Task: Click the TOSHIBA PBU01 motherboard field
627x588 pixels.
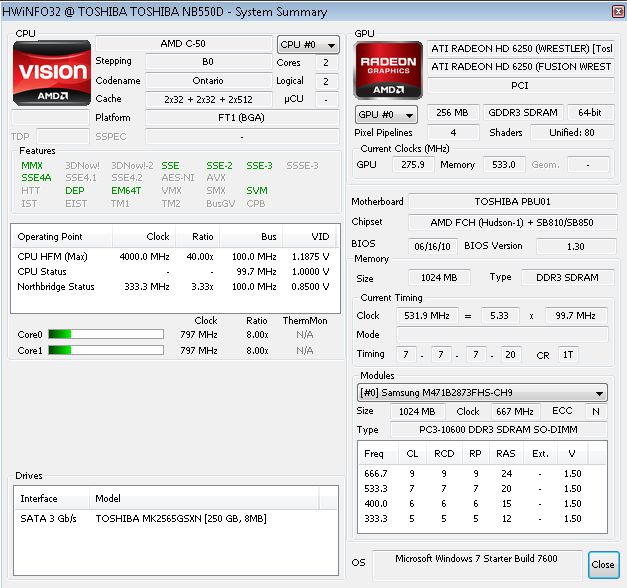Action: [513, 201]
